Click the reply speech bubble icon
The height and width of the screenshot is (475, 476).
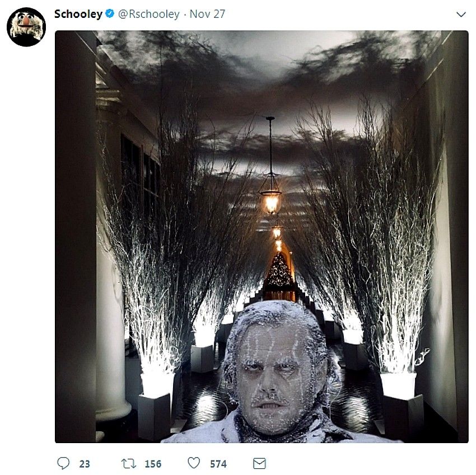63,463
